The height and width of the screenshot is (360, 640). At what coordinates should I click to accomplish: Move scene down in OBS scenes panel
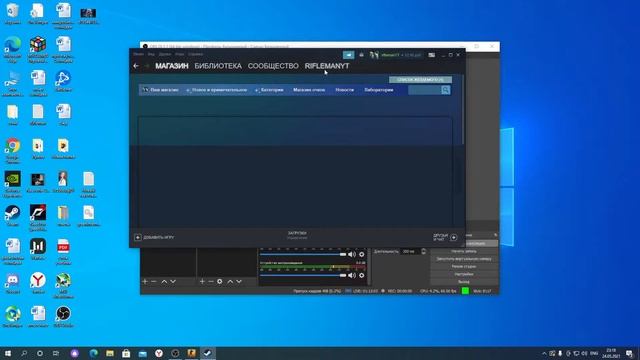pos(173,282)
